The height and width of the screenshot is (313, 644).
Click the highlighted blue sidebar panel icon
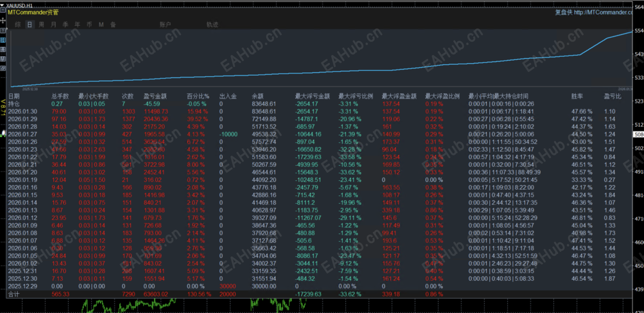coord(3,40)
